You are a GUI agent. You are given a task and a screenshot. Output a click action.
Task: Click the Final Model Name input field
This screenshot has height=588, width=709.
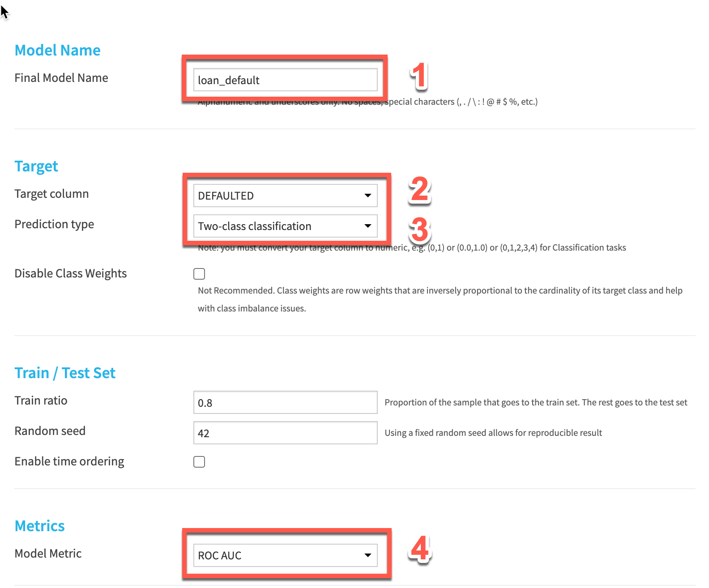coord(285,80)
